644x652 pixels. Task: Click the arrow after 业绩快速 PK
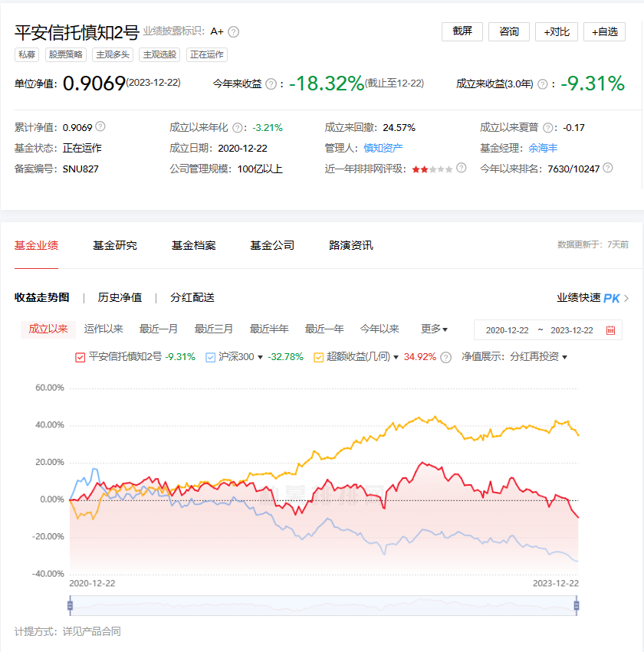[626, 298]
